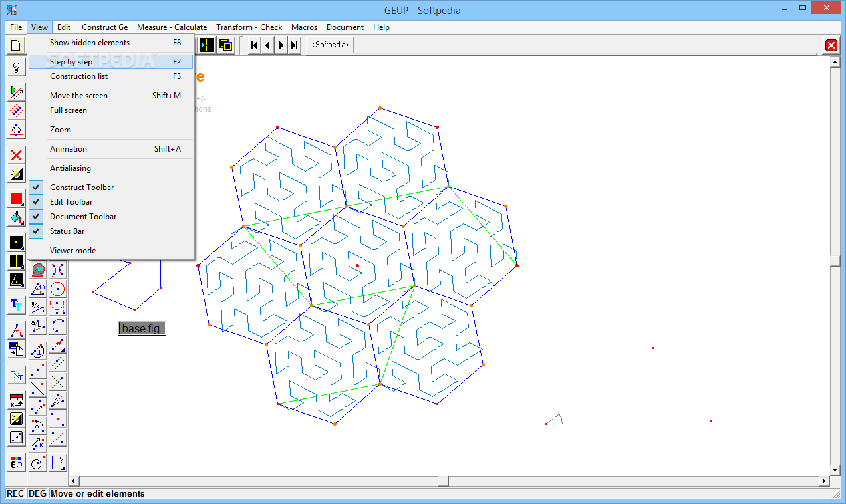Screen dimensions: 846x504
Task: Click the overlapping yellow squares icon
Action: 226,45
